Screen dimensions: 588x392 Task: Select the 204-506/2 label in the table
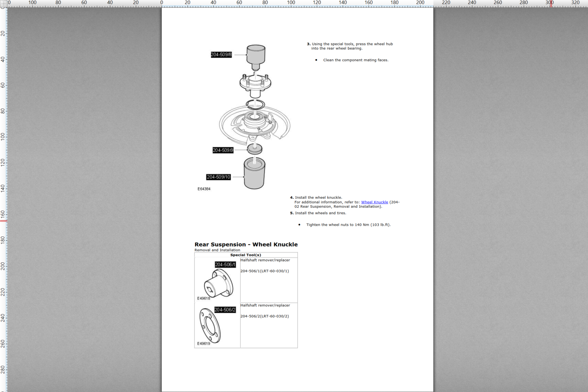pos(225,310)
